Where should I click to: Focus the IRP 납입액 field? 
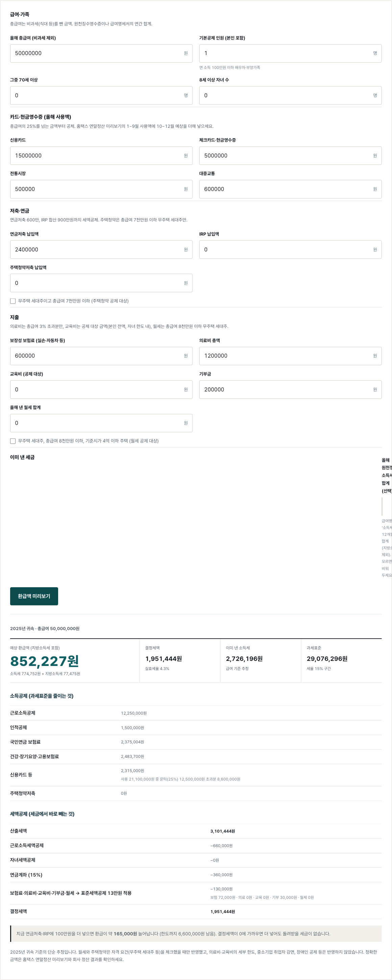[x=290, y=249]
